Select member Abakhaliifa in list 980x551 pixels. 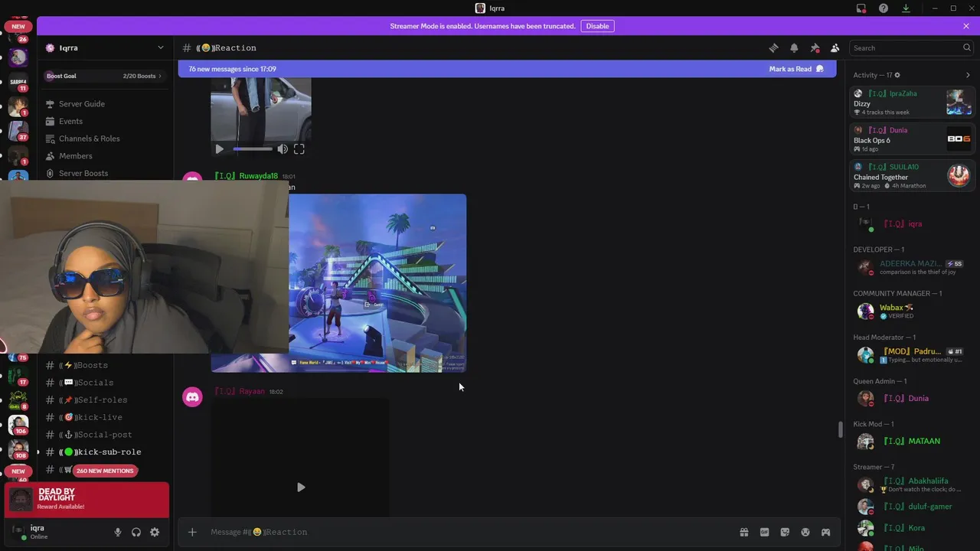pyautogui.click(x=913, y=484)
